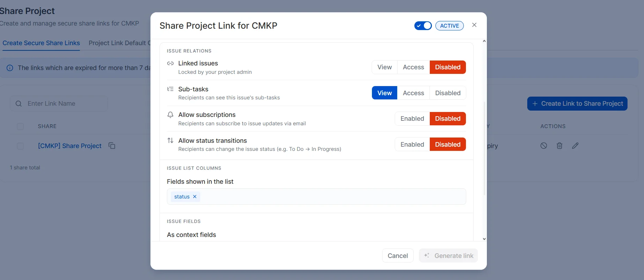Image resolution: width=644 pixels, height=280 pixels.
Task: Click the Enter Link Name search field
Action: [x=59, y=104]
